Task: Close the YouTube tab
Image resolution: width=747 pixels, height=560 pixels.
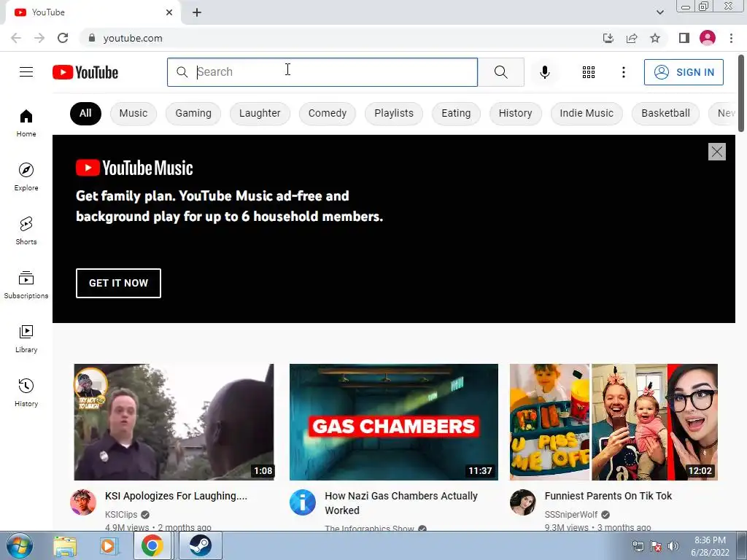Action: pyautogui.click(x=169, y=12)
